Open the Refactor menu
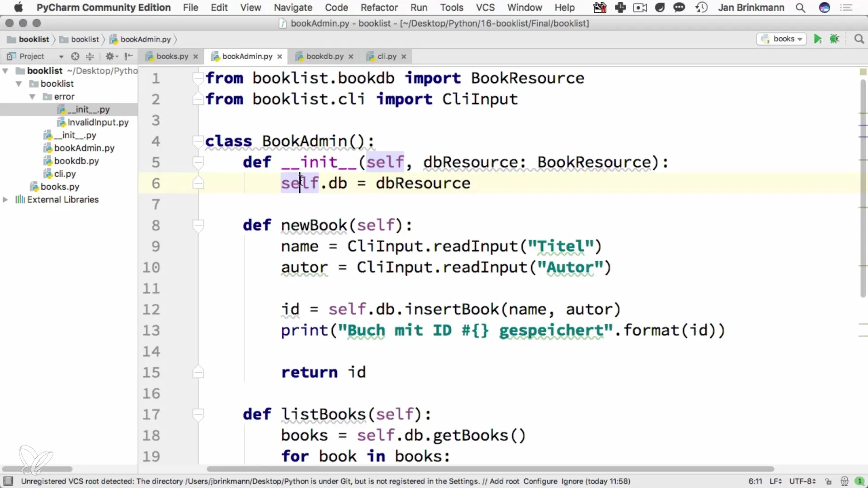Screen dimensions: 868x488 tap(379, 8)
